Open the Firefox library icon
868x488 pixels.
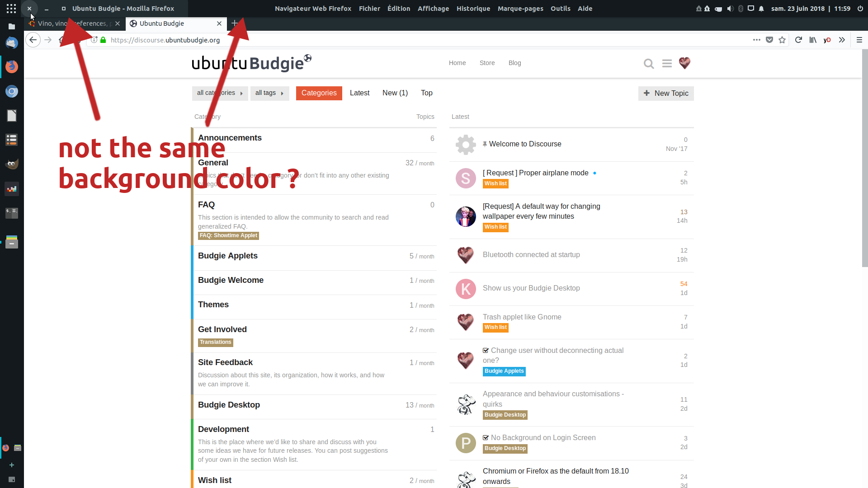813,40
